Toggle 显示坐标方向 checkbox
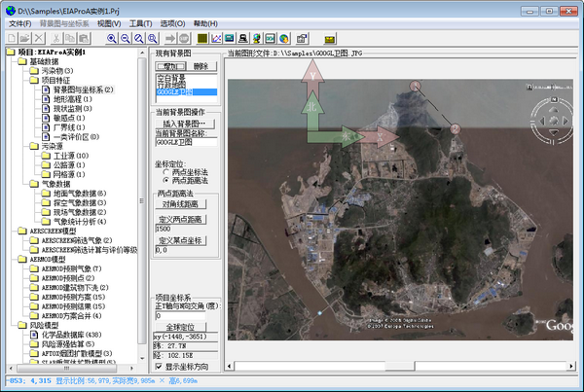 pos(161,367)
